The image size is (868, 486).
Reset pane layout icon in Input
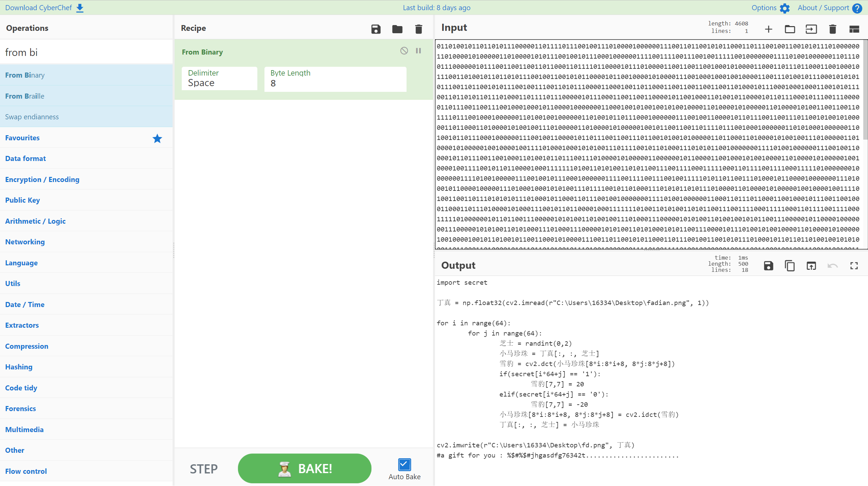pos(854,29)
